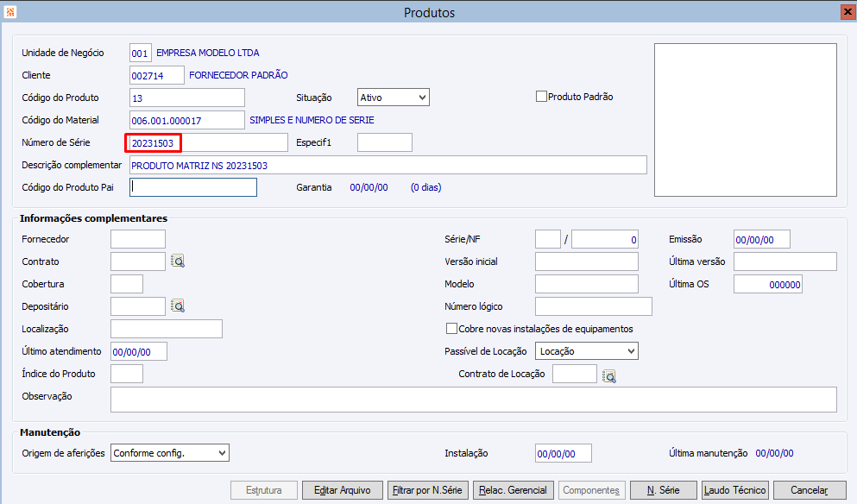Click the Versão inicial field
The height and width of the screenshot is (504, 857).
point(587,261)
